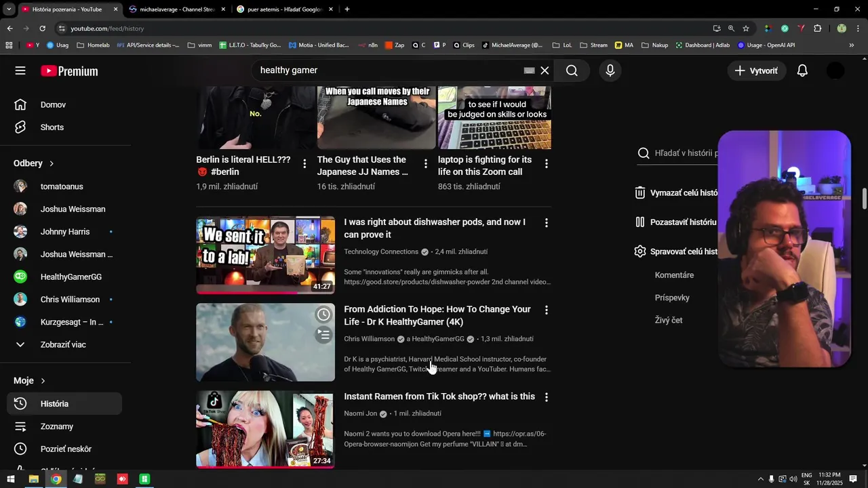
Task: Open Pozrieť neskôr watch later
Action: pos(66,449)
